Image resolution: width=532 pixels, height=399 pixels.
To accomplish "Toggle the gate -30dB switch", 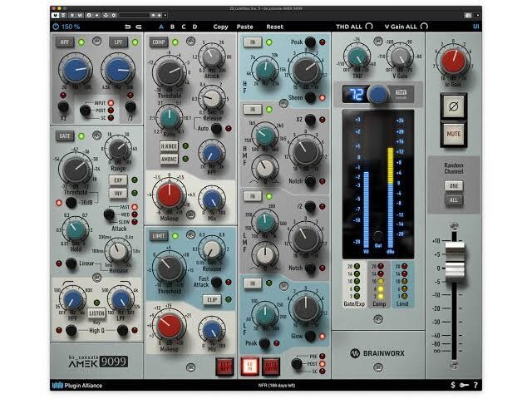I will 71,203.
